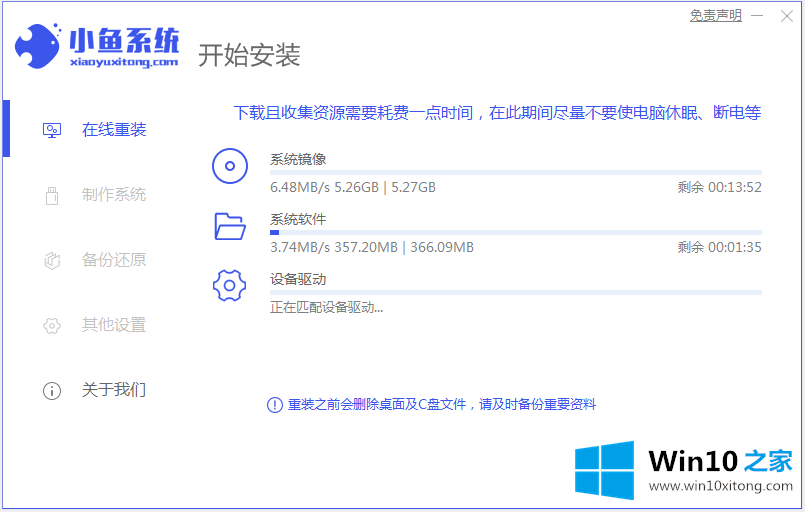Click the gear icon for 设备驱动
The width and height of the screenshot is (805, 512).
[x=230, y=286]
